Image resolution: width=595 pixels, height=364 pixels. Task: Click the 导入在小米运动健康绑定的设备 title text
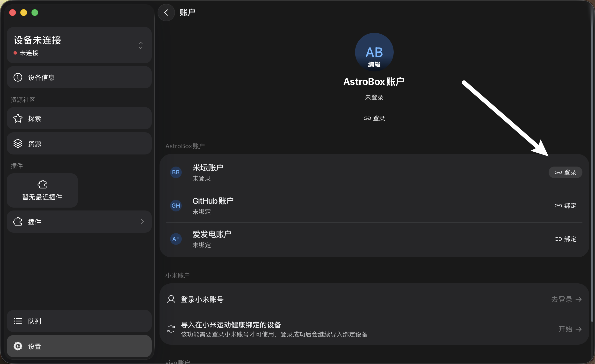(231, 325)
